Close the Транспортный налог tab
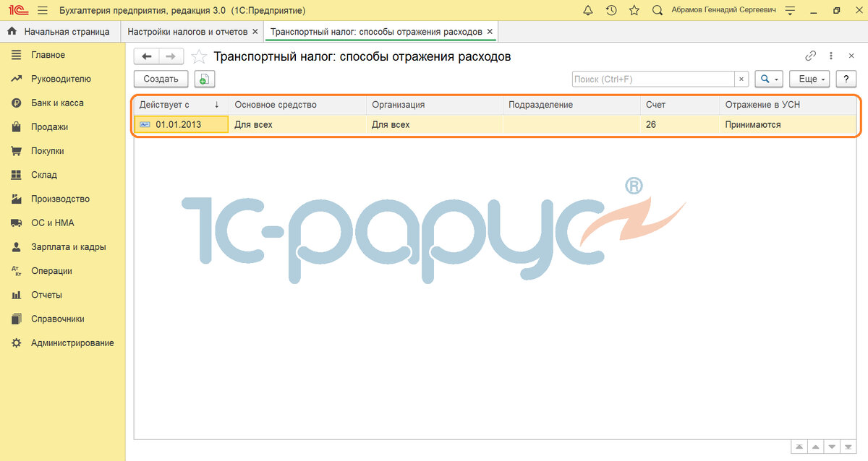 490,32
